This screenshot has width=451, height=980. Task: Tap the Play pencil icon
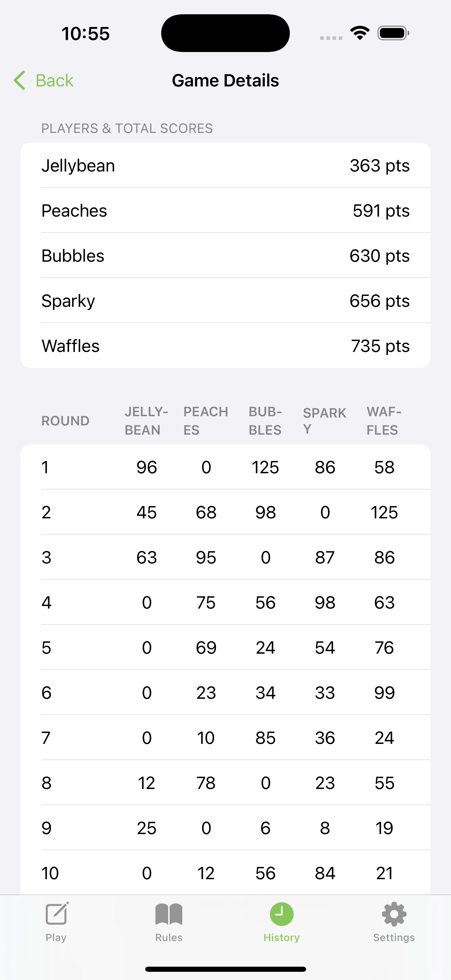pos(57,913)
